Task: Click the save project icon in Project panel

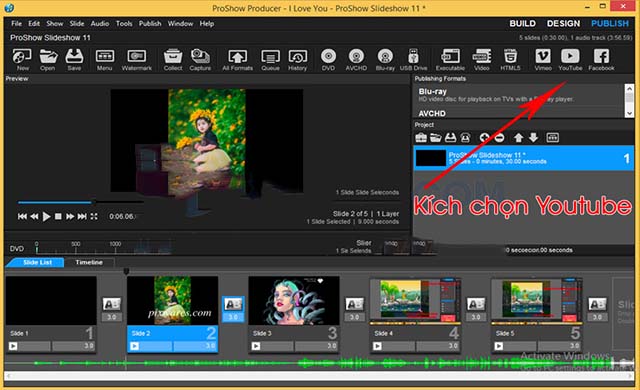Action: [450, 137]
